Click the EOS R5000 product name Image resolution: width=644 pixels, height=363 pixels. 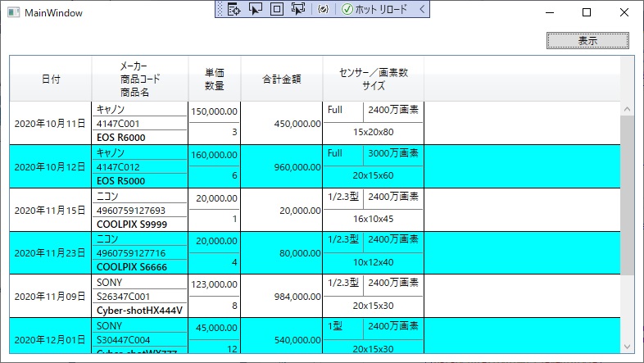click(120, 181)
